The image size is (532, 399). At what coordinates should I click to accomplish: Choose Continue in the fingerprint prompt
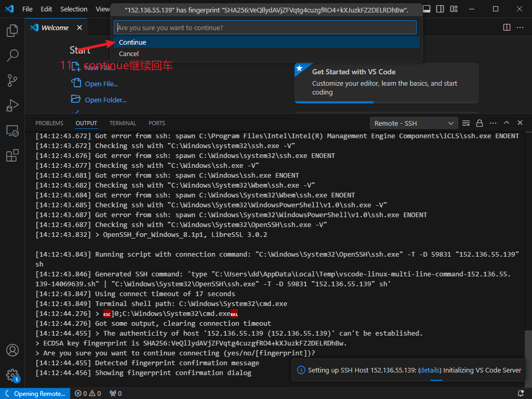[x=267, y=42]
